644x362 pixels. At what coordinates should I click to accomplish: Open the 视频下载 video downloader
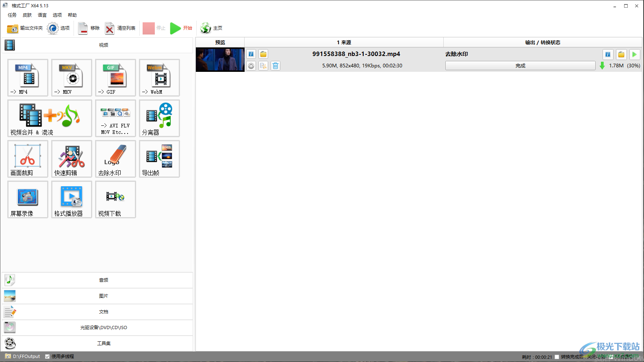115,199
